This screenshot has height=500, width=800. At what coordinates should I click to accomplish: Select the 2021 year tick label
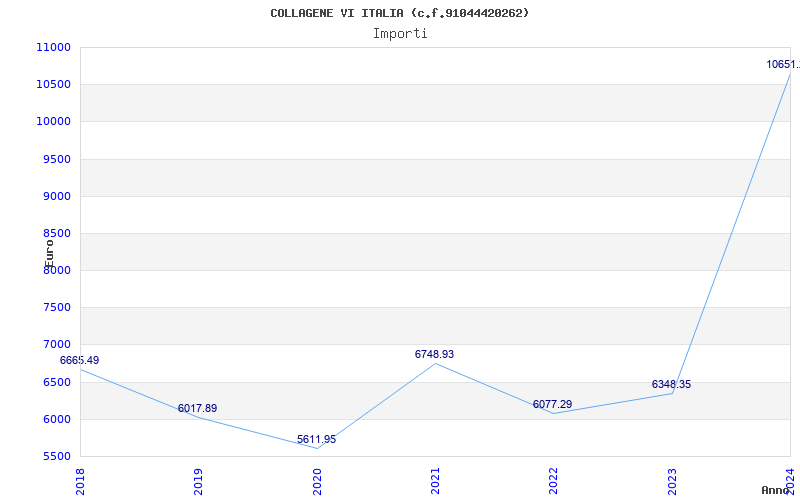coord(435,482)
